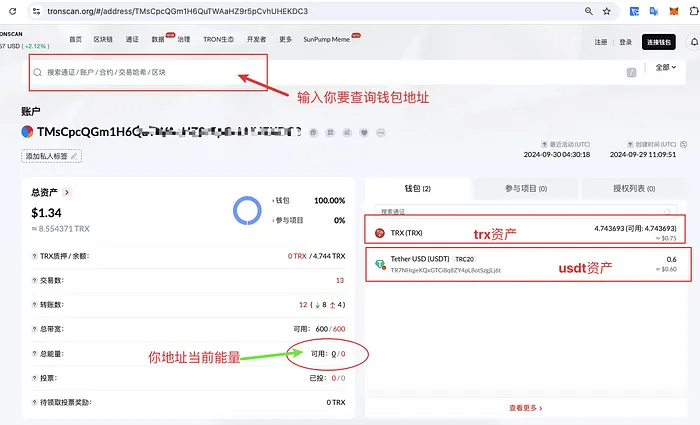Image resolution: width=700 pixels, height=425 pixels.
Task: Open the transaction count link 13
Action: click(340, 280)
